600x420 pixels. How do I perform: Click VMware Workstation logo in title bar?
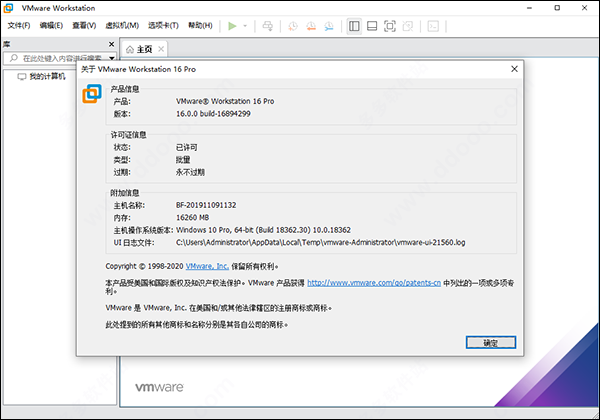pos(8,8)
